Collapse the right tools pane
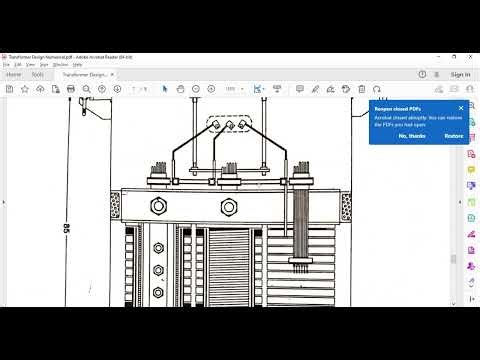Screen dimensions: 480x360 [472, 299]
